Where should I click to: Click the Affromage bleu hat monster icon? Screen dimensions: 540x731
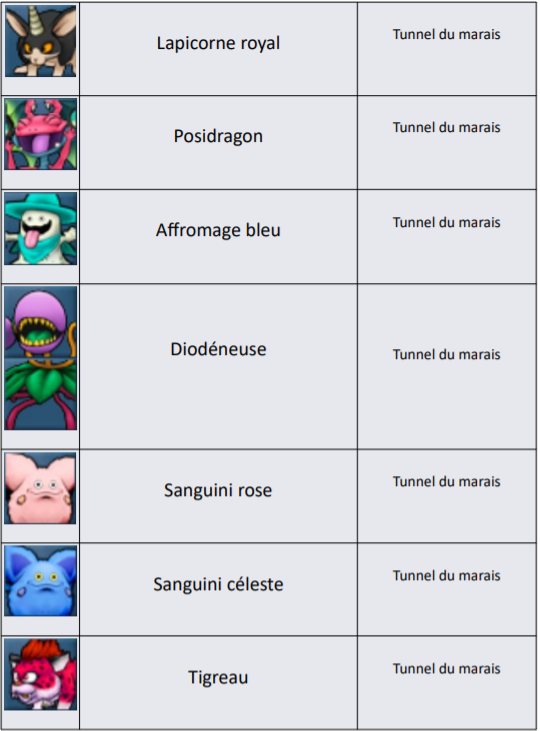pyautogui.click(x=41, y=228)
